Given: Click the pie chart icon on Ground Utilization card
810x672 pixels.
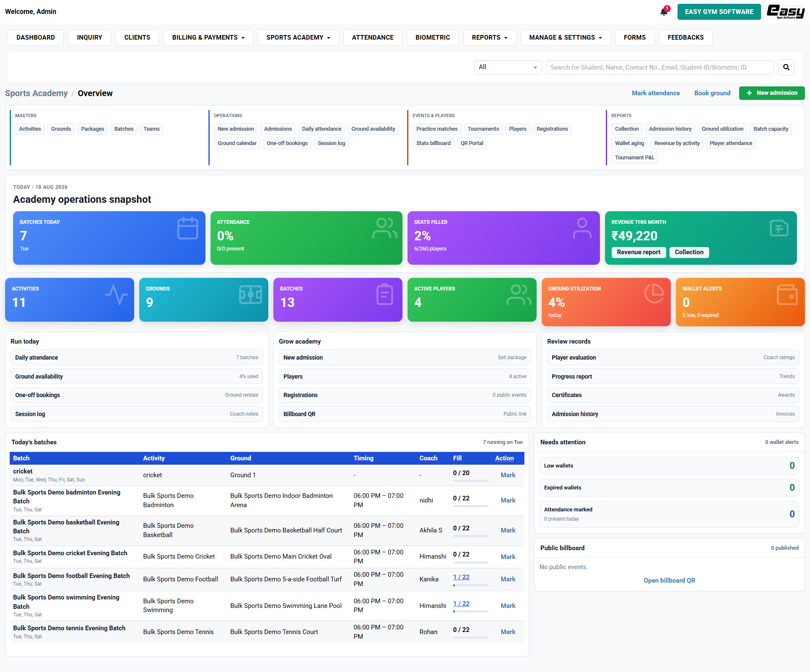Looking at the screenshot, I should click(x=654, y=293).
